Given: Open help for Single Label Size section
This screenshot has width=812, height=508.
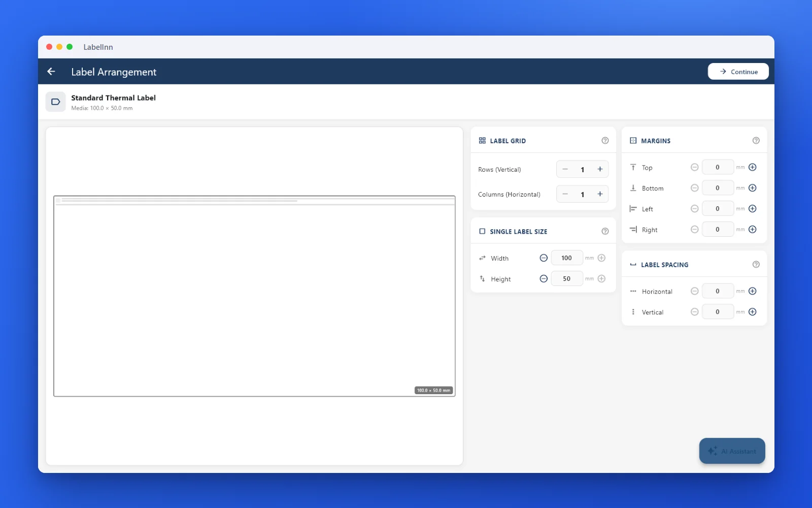Looking at the screenshot, I should [x=605, y=231].
